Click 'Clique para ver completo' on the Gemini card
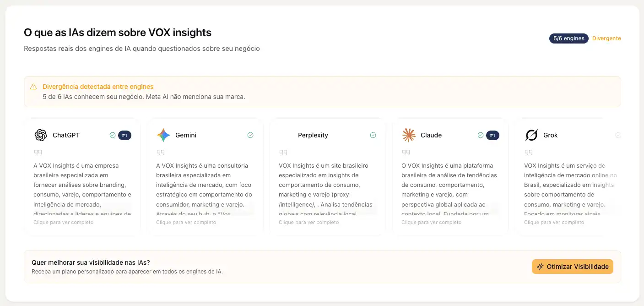Viewport: 644px width, 306px height. (x=185, y=222)
